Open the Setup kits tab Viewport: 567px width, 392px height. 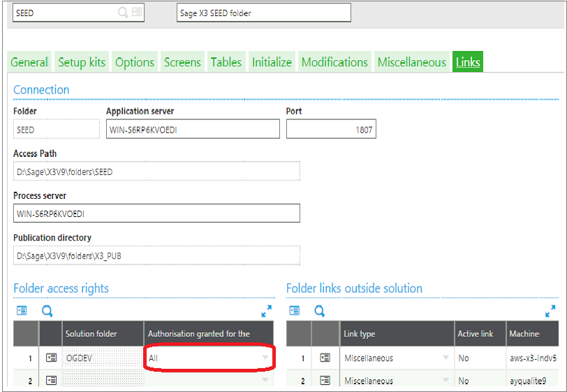(82, 62)
